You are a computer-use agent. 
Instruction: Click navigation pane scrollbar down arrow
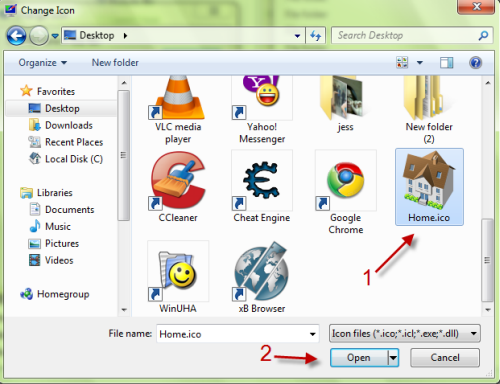[x=124, y=310]
